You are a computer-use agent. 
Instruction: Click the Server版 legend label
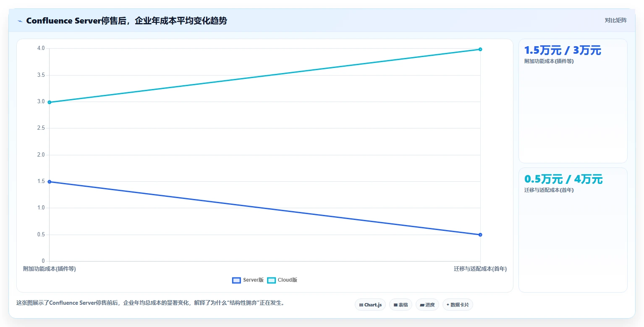pyautogui.click(x=253, y=280)
